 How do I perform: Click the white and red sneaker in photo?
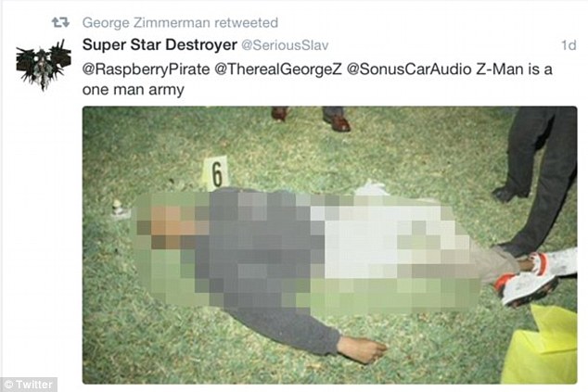(x=533, y=276)
